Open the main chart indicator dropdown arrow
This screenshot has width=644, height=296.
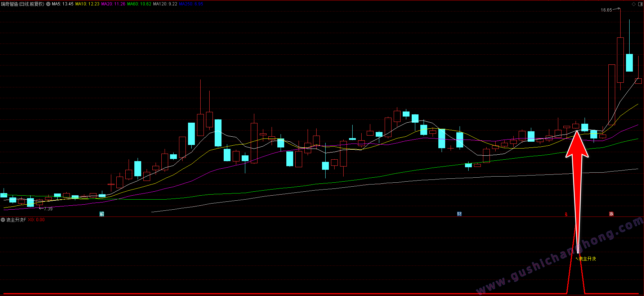[x=48, y=4]
